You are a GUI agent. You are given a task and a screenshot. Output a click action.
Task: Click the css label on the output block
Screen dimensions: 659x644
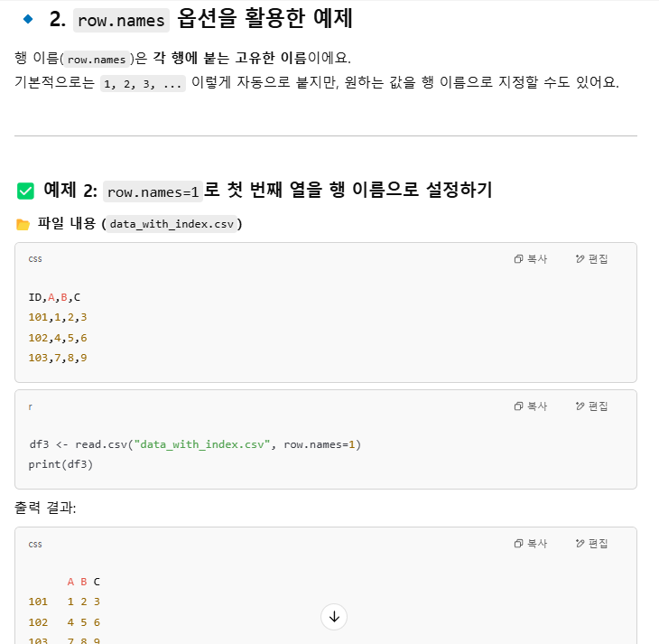(35, 545)
